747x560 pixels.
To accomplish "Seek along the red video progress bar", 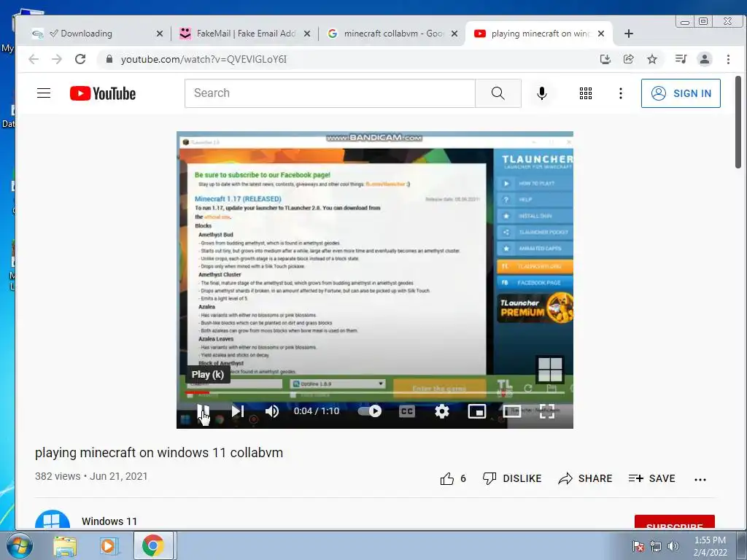I will pyautogui.click(x=375, y=392).
